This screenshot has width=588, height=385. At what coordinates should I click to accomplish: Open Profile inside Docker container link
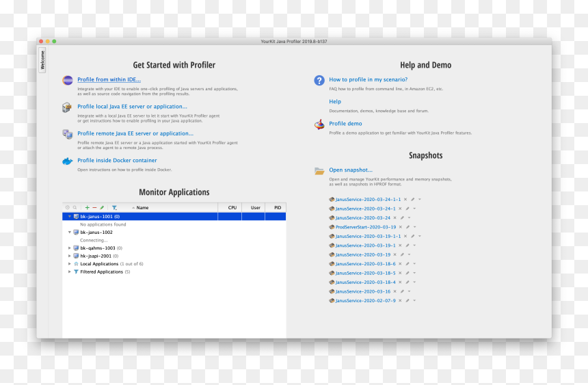117,160
